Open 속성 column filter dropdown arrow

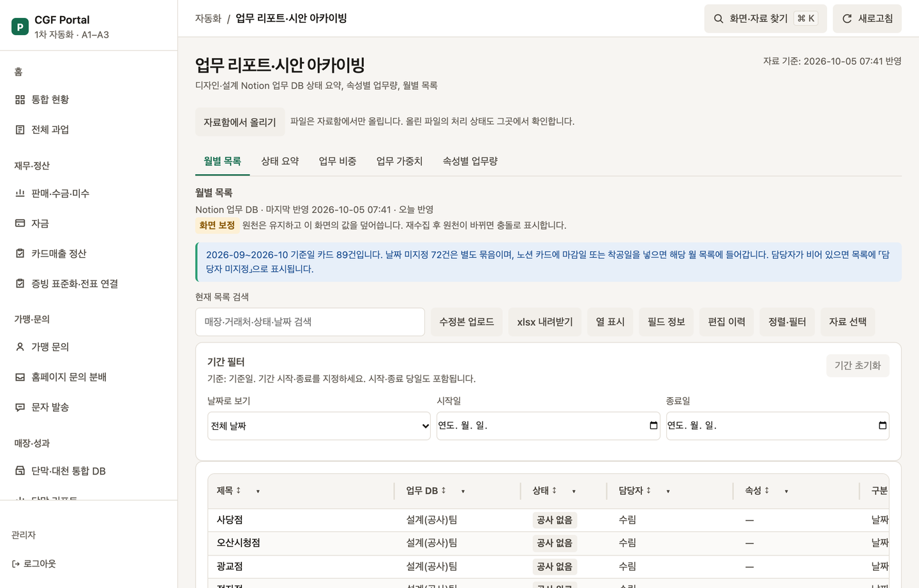pyautogui.click(x=786, y=491)
